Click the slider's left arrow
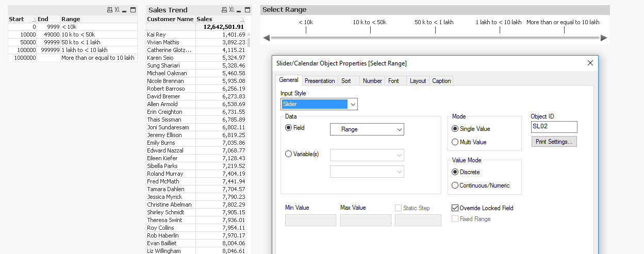Screen dimensions: 644x254 267,38
